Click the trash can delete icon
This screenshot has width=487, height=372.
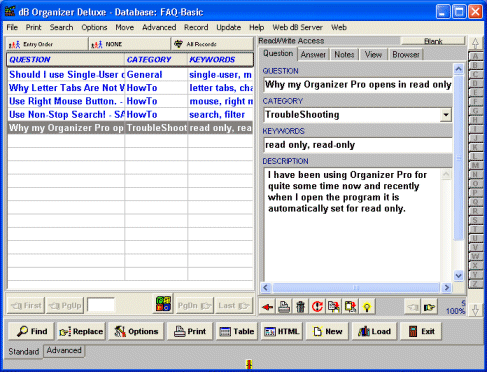point(300,307)
